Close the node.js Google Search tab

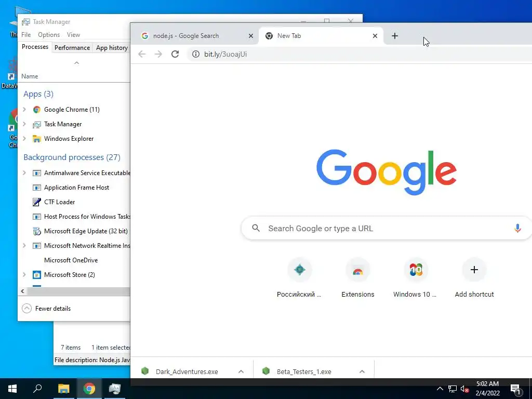click(251, 36)
